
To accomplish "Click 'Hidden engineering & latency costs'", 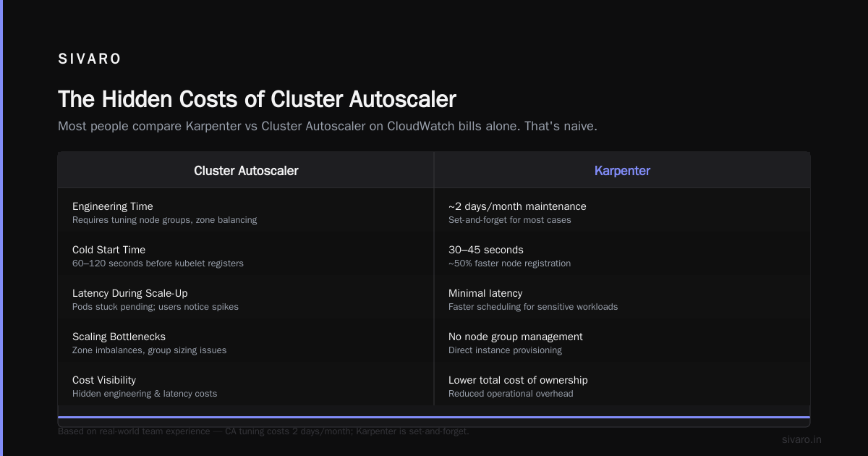I will [x=145, y=394].
